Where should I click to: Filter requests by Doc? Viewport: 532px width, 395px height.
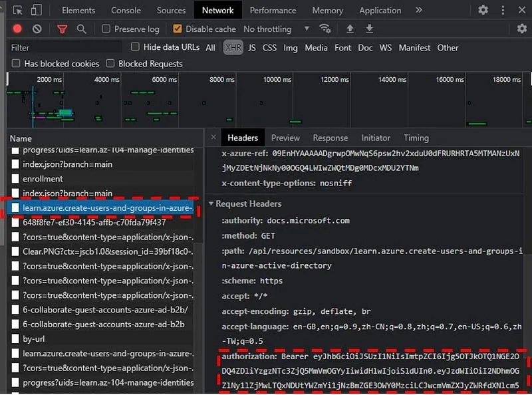365,48
